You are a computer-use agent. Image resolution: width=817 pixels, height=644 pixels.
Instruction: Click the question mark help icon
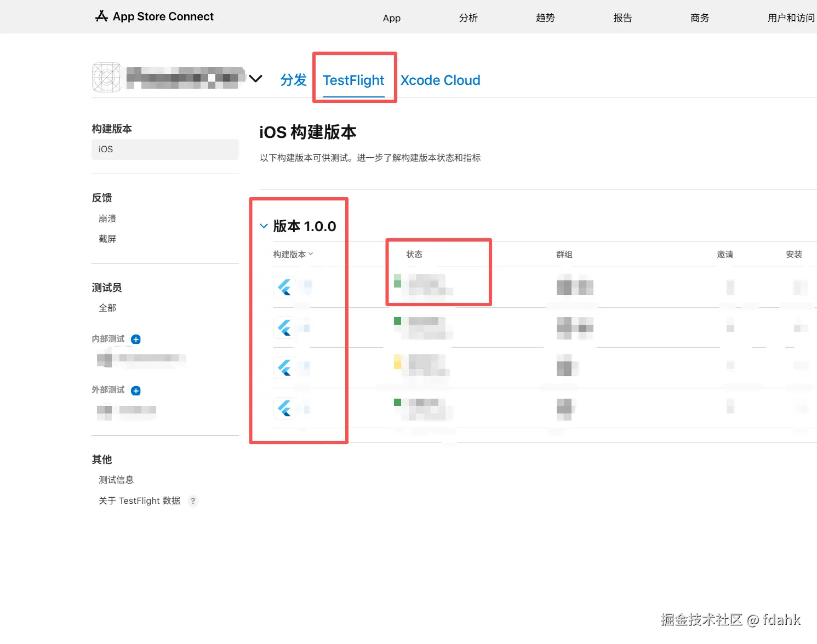[x=193, y=501]
